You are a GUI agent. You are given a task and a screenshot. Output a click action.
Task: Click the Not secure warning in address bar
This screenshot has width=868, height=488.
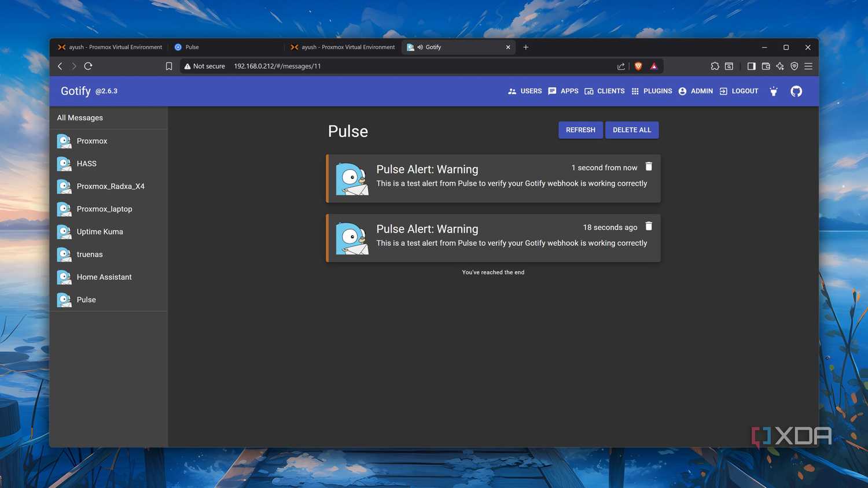point(204,66)
